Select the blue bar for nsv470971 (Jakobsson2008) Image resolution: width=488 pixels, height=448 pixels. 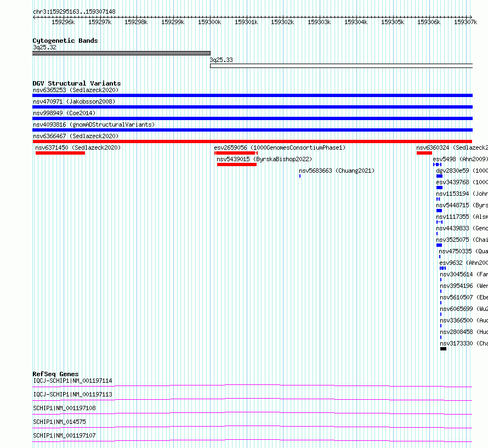252,107
